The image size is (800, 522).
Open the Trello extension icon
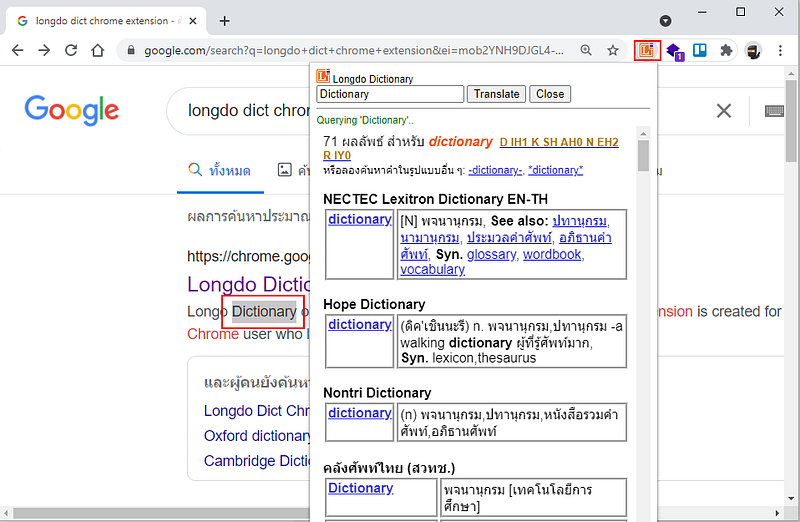699,50
